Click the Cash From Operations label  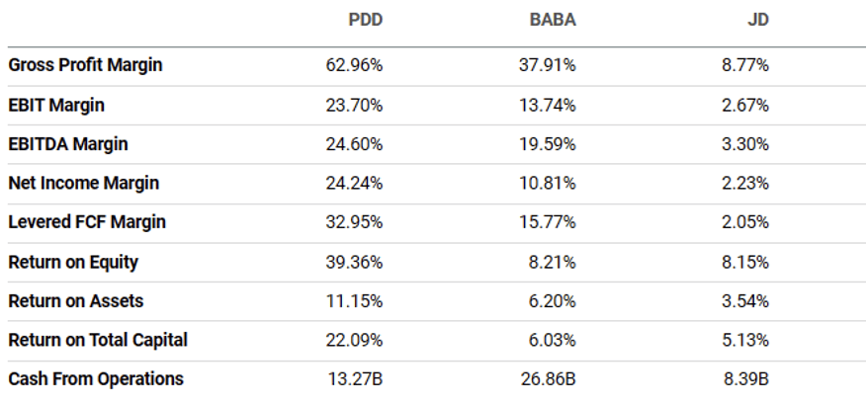(x=96, y=378)
